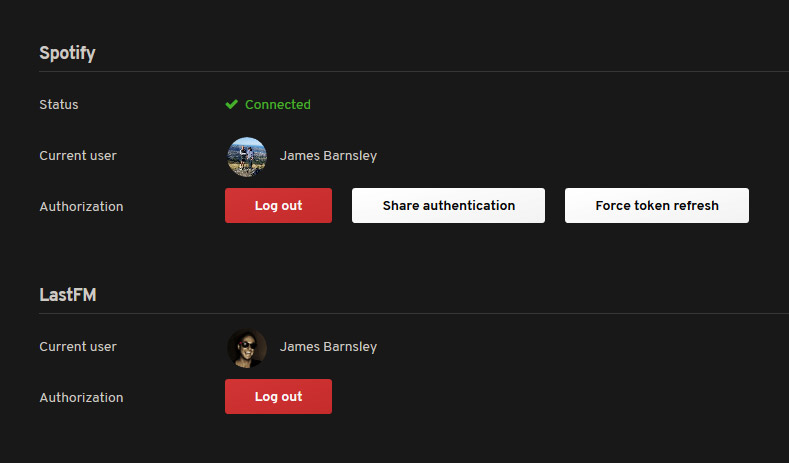Click the green Connected status text

tap(278, 104)
